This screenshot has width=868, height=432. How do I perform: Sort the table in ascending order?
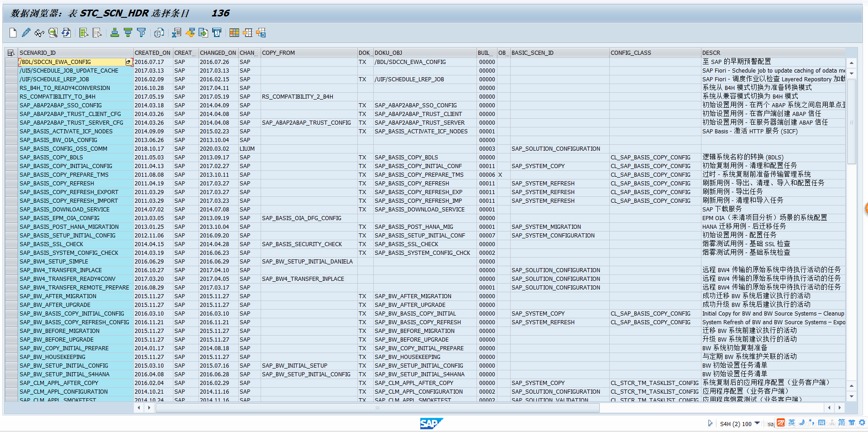[x=115, y=32]
